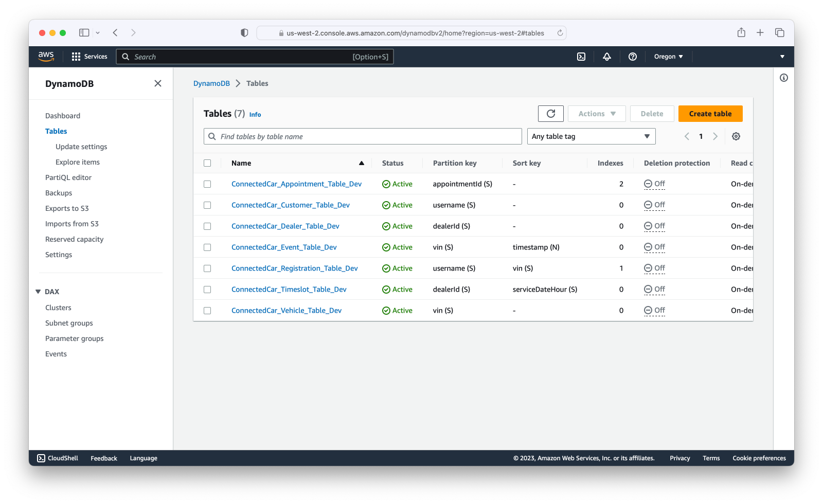Open Explore items in sidebar
823x504 pixels.
click(x=78, y=162)
